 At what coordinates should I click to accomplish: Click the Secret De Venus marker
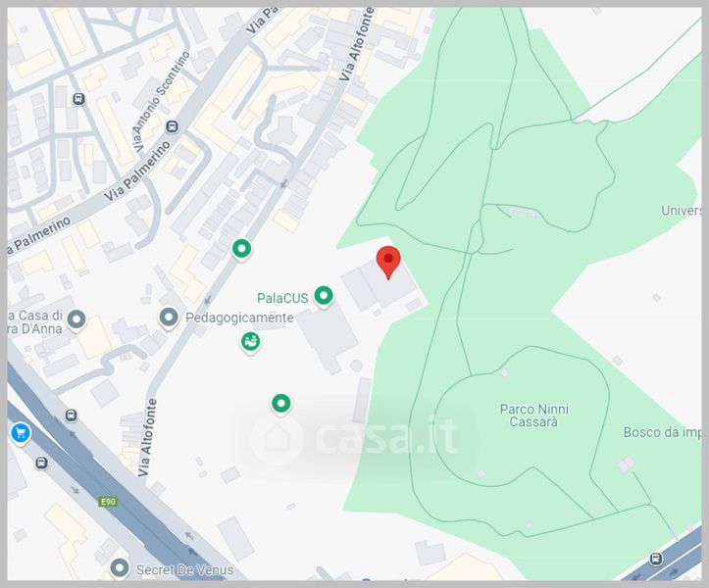click(x=120, y=567)
